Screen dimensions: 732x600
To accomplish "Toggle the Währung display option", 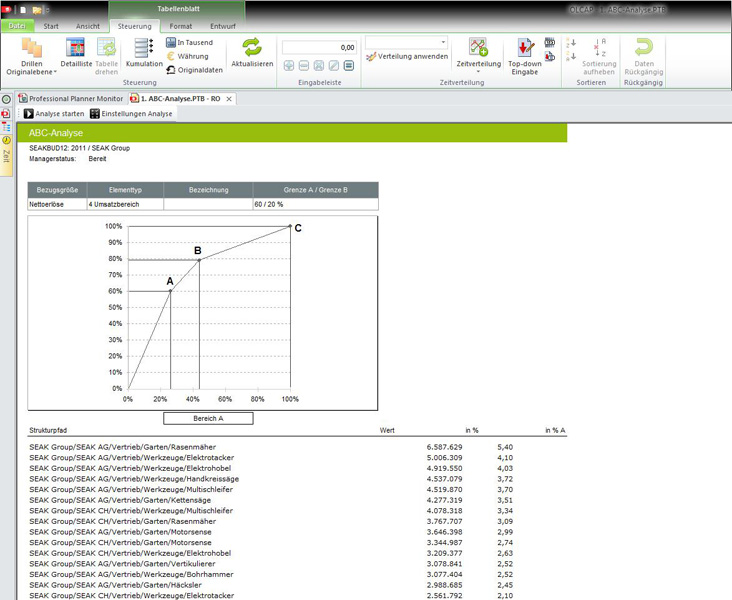I will [171, 56].
